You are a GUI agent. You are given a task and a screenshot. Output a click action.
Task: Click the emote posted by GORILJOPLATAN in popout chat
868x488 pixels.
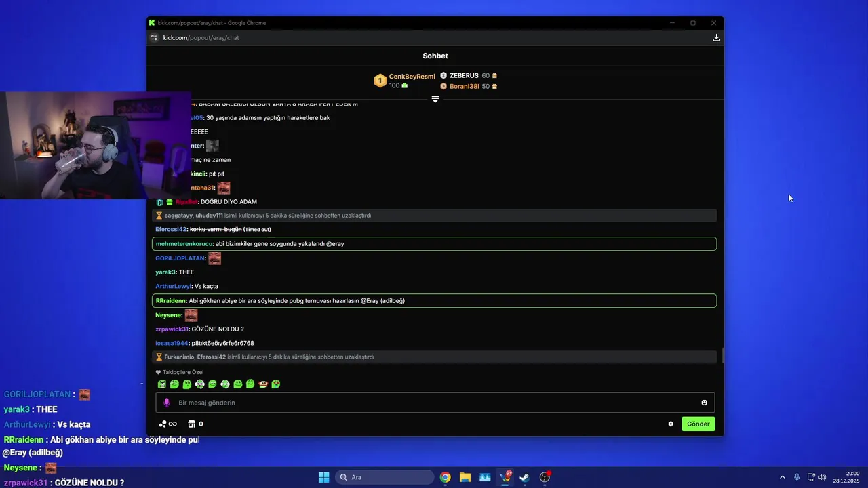(214, 258)
